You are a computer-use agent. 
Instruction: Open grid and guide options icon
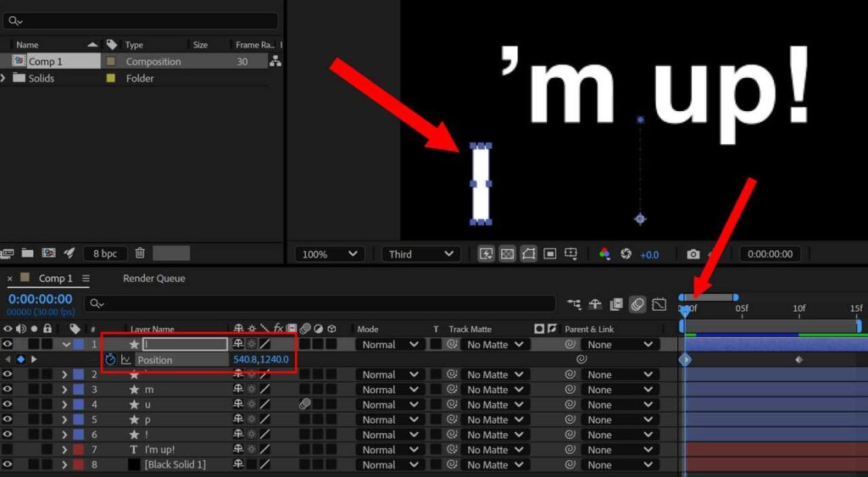click(570, 254)
